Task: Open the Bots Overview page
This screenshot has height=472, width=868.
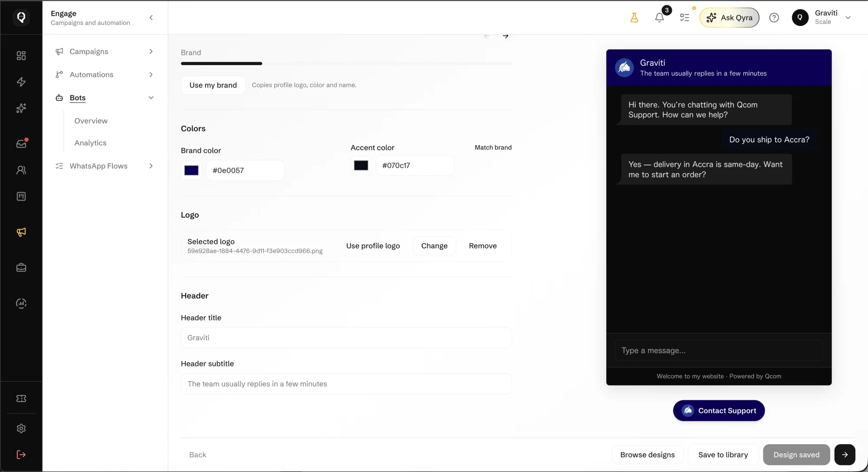Action: (91, 121)
